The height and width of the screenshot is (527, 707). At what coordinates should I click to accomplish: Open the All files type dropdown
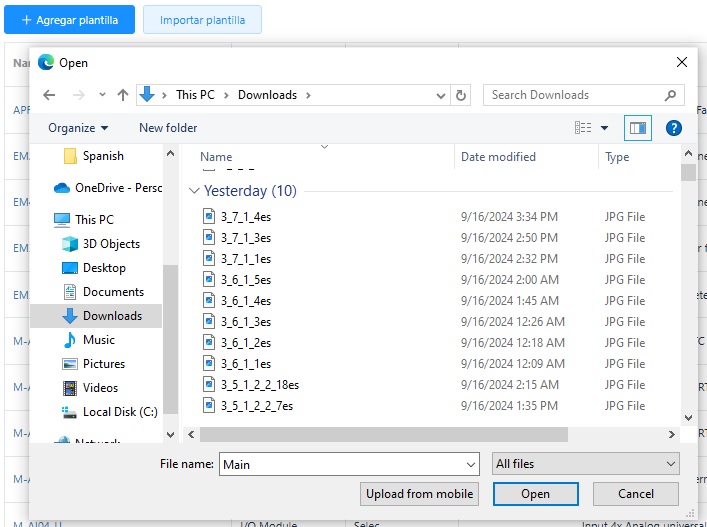(586, 464)
